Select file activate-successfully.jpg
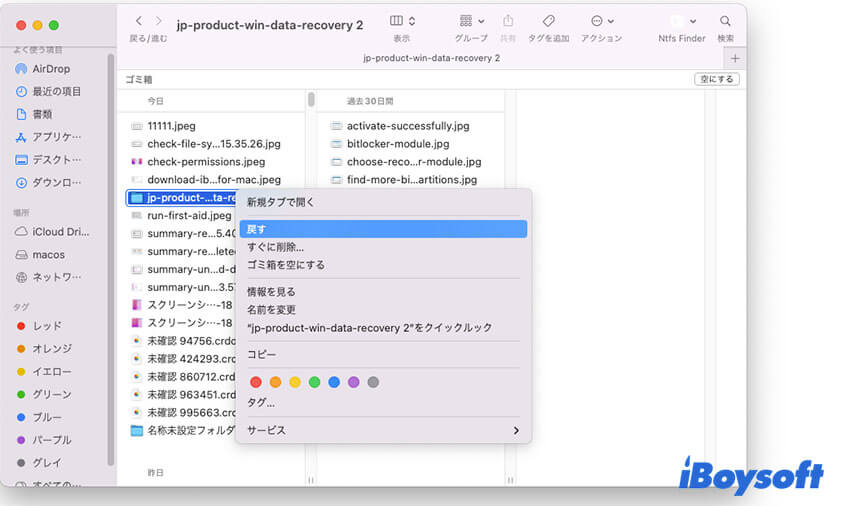 (x=400, y=126)
